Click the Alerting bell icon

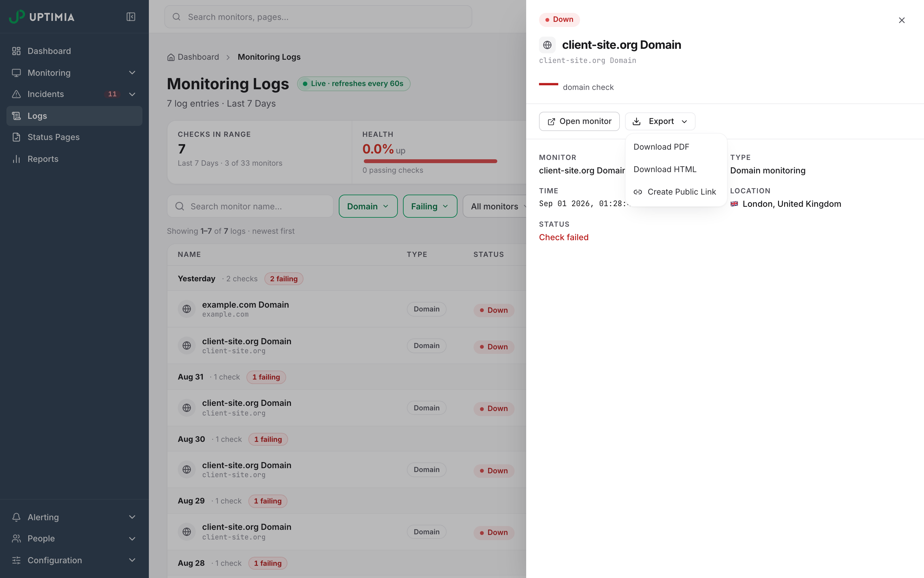pyautogui.click(x=16, y=517)
